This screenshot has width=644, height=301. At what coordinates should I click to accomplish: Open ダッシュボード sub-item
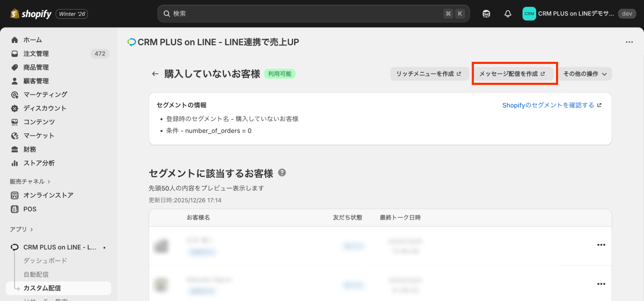(45, 261)
